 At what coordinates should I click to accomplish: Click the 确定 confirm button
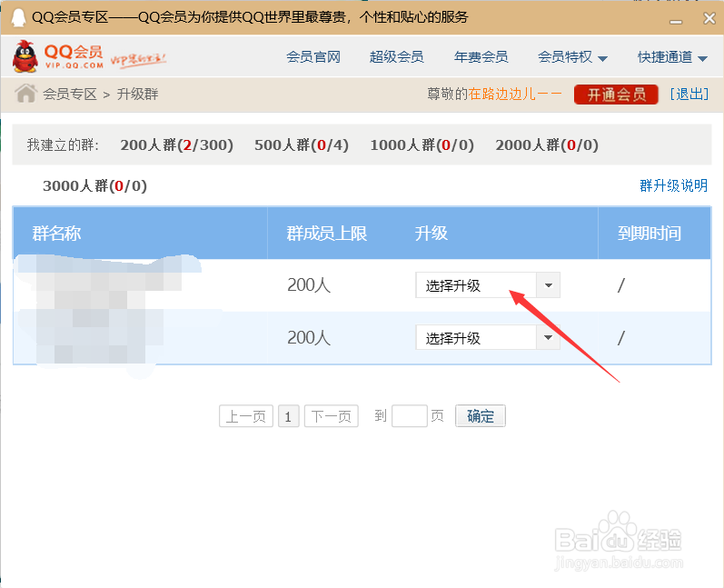tap(481, 416)
